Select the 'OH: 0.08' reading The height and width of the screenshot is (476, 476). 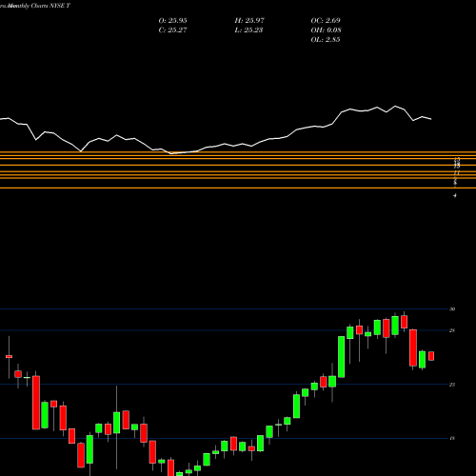(326, 30)
